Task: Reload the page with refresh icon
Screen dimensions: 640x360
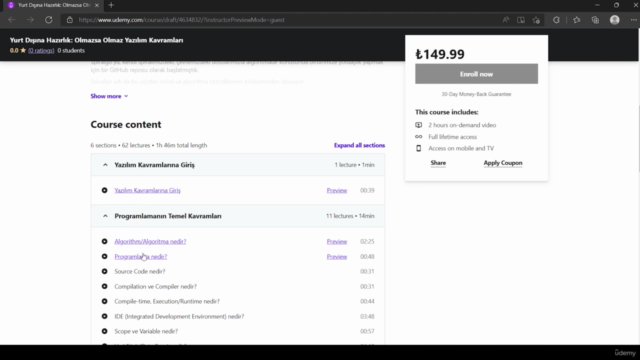Action: click(49, 20)
